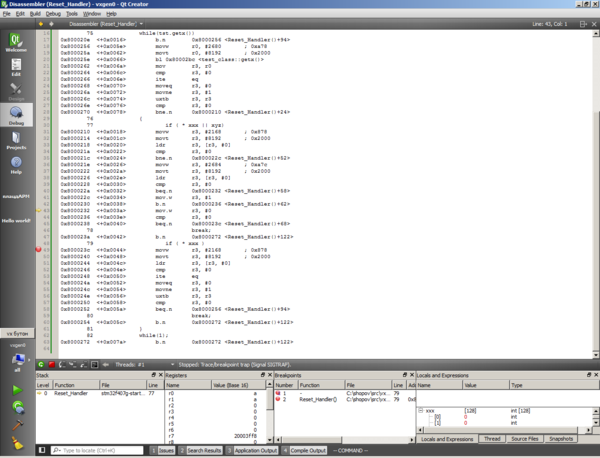Viewport: 600px width, 458px height.
Task: Click the Line: 43, Col: 1 indicator
Action: tap(549, 24)
